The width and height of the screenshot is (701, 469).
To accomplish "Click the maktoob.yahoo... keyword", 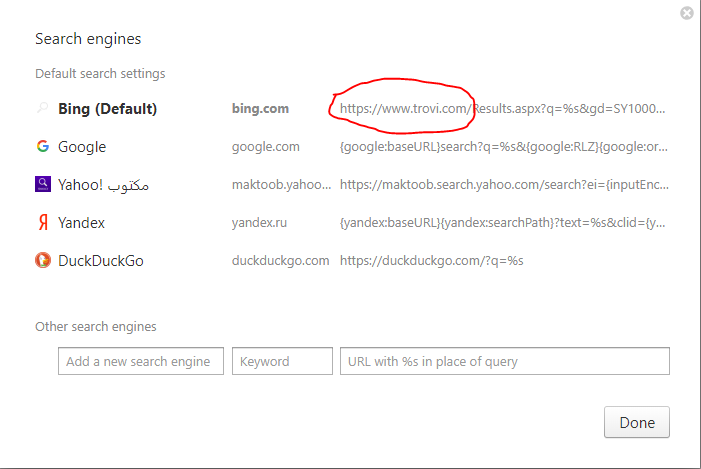I will pyautogui.click(x=281, y=185).
